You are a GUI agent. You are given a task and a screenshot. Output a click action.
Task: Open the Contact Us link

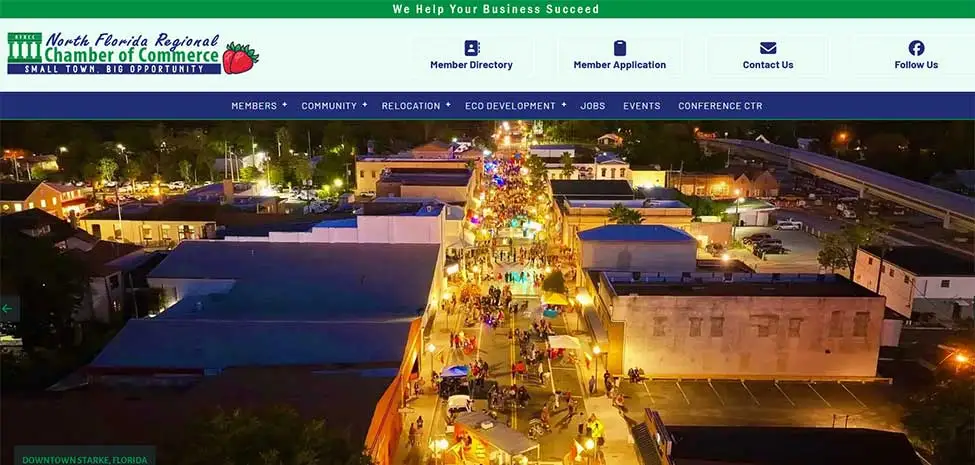coord(768,65)
